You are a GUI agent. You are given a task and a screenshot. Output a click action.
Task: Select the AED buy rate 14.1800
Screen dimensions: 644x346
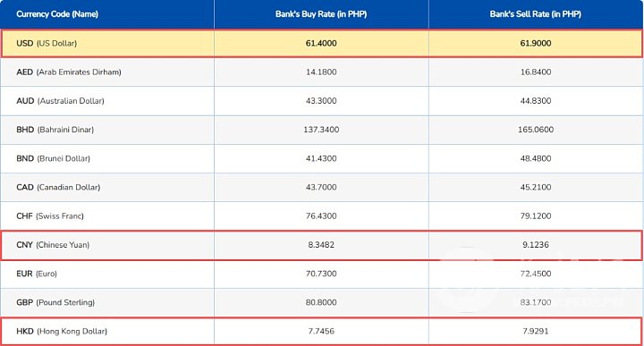pyautogui.click(x=321, y=72)
